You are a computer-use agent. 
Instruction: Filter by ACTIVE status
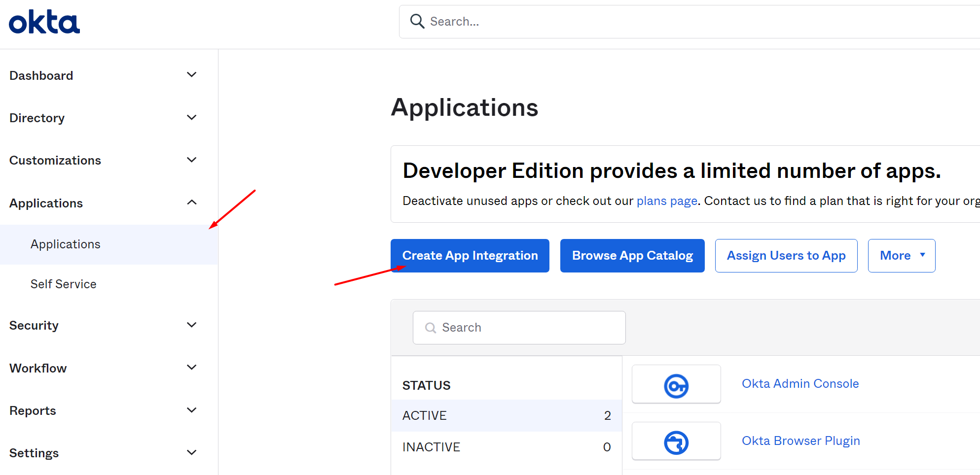click(x=507, y=415)
